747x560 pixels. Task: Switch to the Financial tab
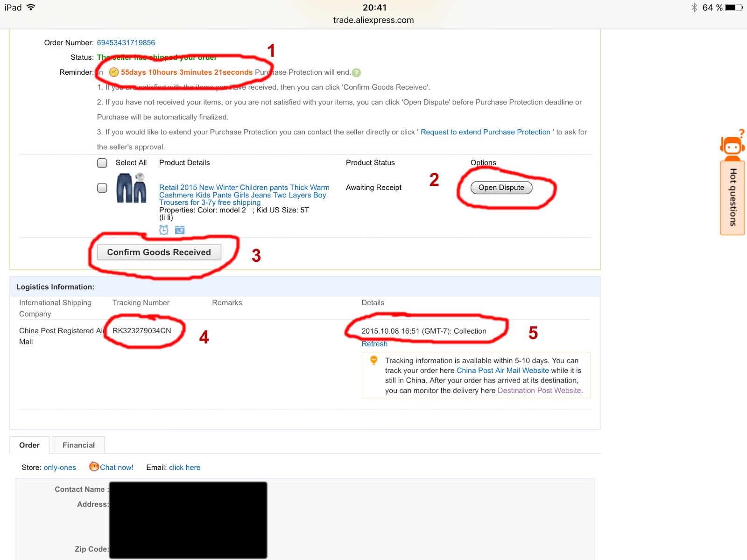pos(78,445)
